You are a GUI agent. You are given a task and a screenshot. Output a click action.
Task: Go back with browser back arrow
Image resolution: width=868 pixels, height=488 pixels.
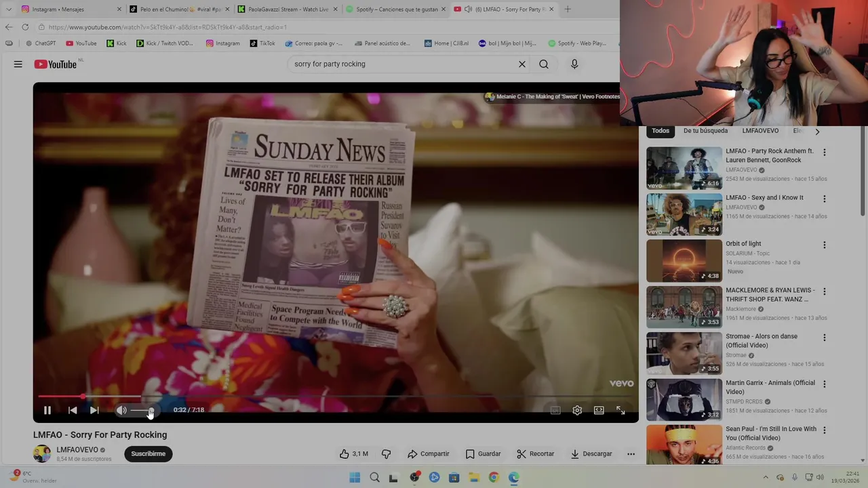pos(8,27)
